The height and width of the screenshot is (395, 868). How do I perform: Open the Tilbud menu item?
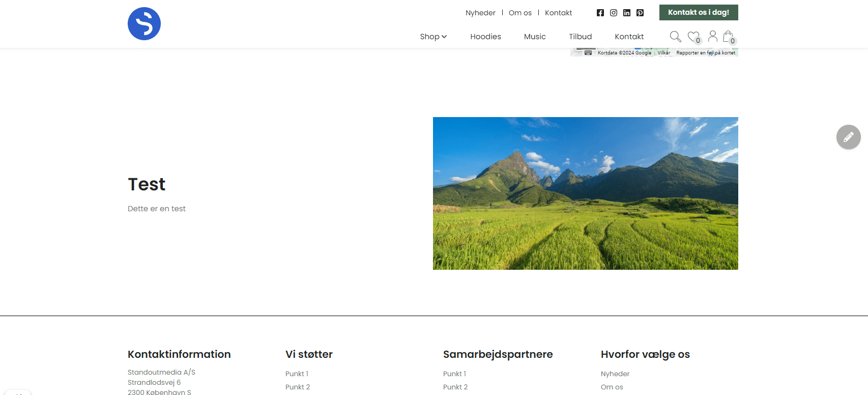pos(580,37)
